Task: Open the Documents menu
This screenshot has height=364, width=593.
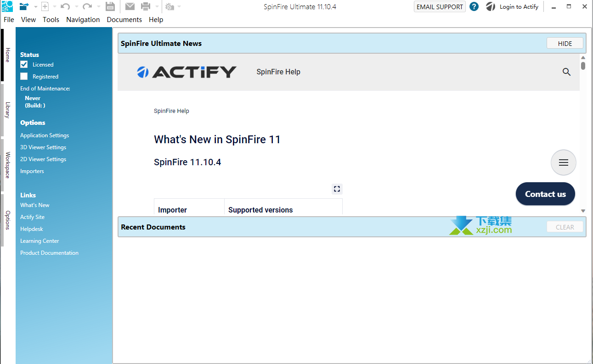Action: (124, 19)
